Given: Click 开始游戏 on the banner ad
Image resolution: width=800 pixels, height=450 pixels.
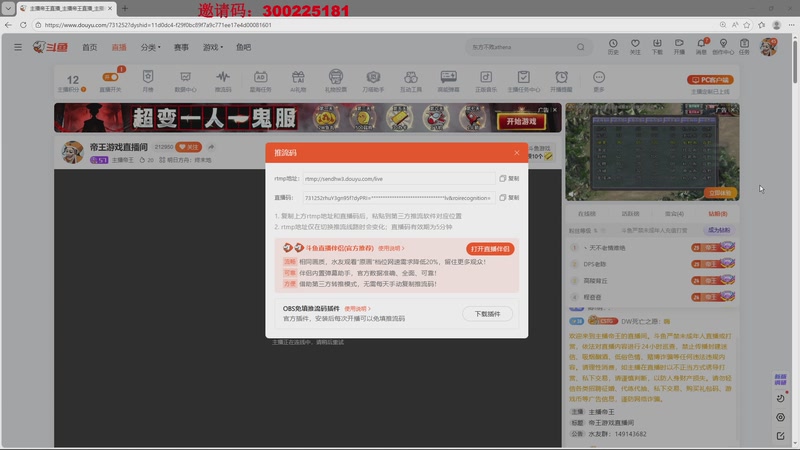Looking at the screenshot, I should pyautogui.click(x=521, y=121).
